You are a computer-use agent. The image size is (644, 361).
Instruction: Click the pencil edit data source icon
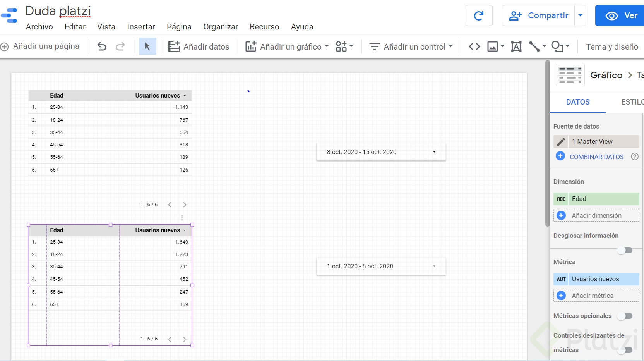[x=561, y=142]
